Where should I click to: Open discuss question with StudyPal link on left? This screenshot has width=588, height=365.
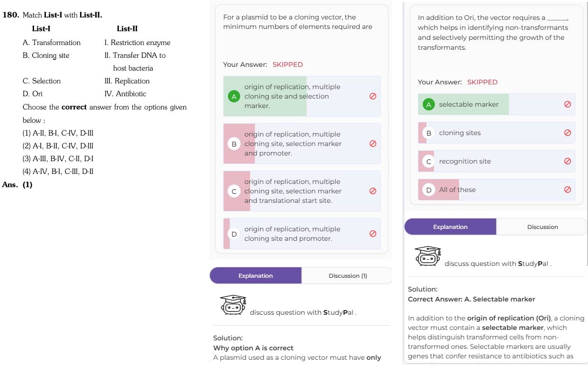[x=303, y=312]
